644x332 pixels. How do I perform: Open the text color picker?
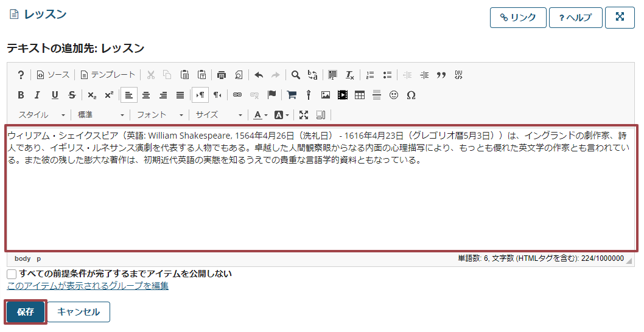tap(261, 115)
